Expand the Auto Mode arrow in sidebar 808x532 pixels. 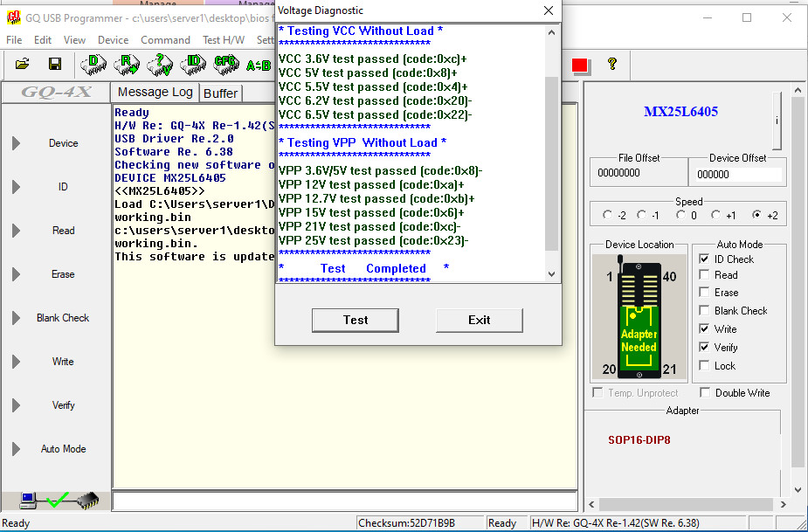pos(16,449)
